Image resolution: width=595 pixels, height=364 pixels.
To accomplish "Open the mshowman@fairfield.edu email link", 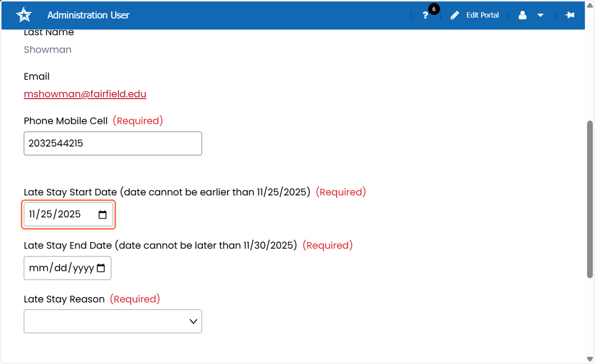I will (x=85, y=94).
